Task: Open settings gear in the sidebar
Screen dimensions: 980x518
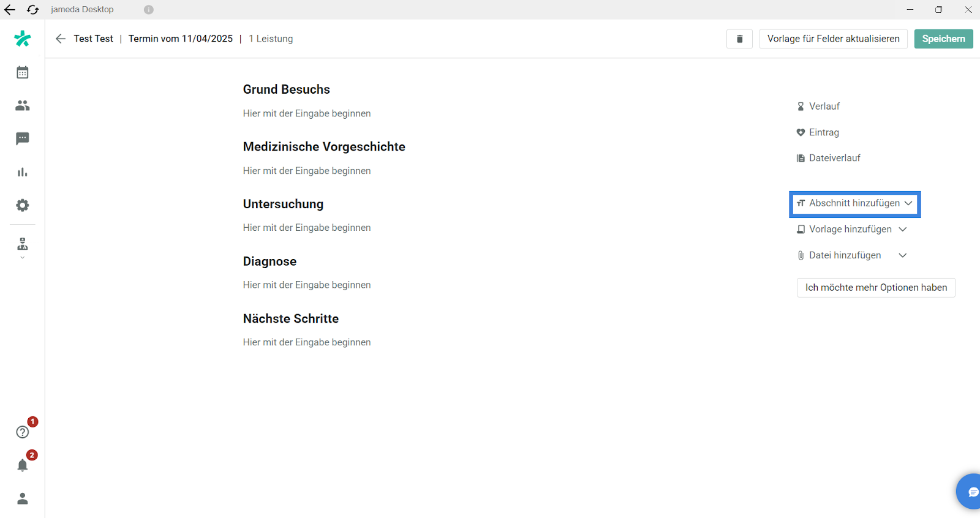Action: (x=23, y=205)
